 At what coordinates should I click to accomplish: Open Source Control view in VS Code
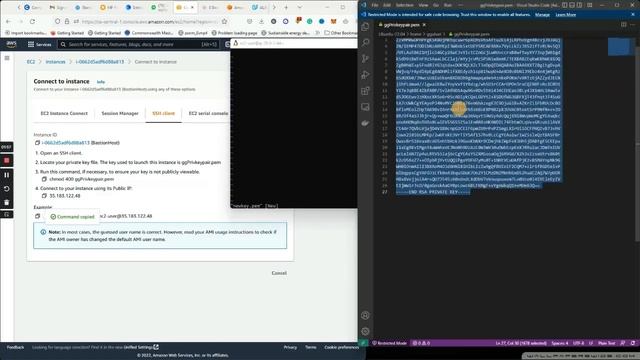(365, 58)
